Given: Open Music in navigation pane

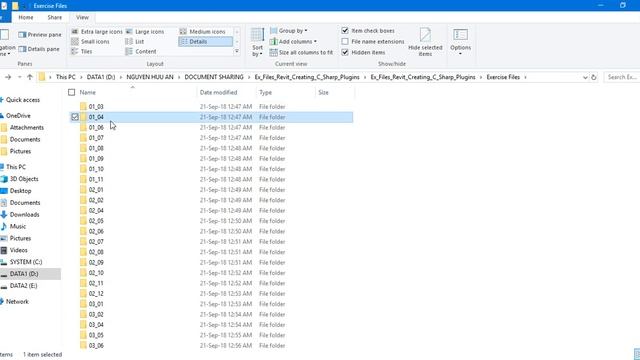Looking at the screenshot, I should 18,227.
